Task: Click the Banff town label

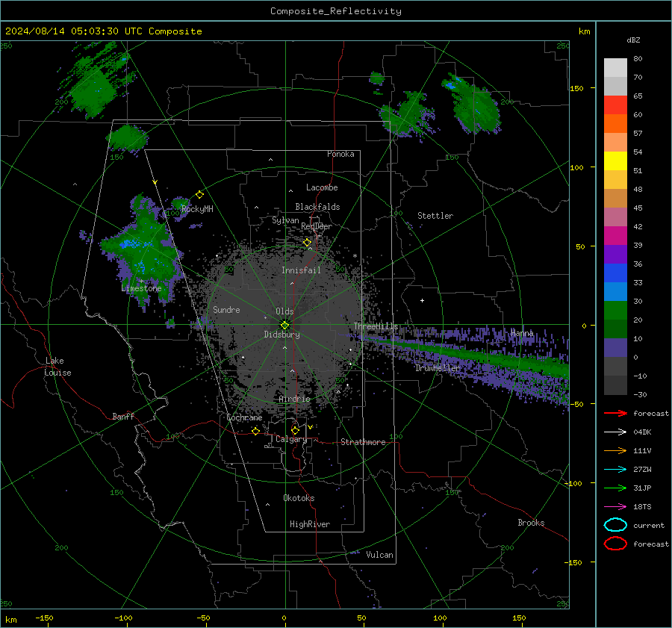Action: pos(123,416)
